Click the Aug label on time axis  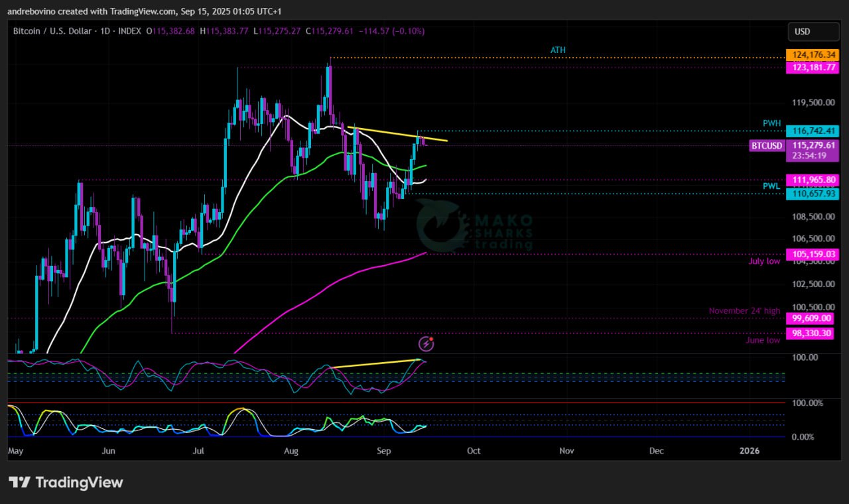tap(291, 451)
